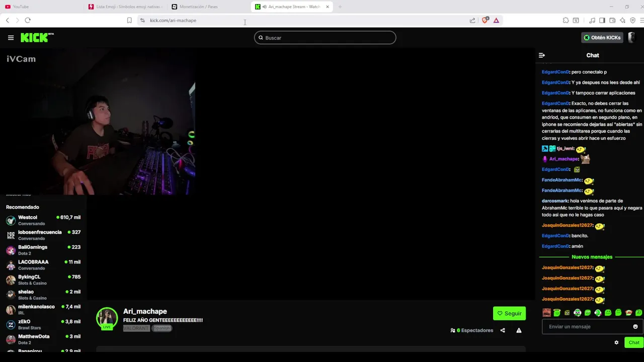Open recommended channel lobosenfrecuencia
The image size is (644, 362).
point(43,235)
